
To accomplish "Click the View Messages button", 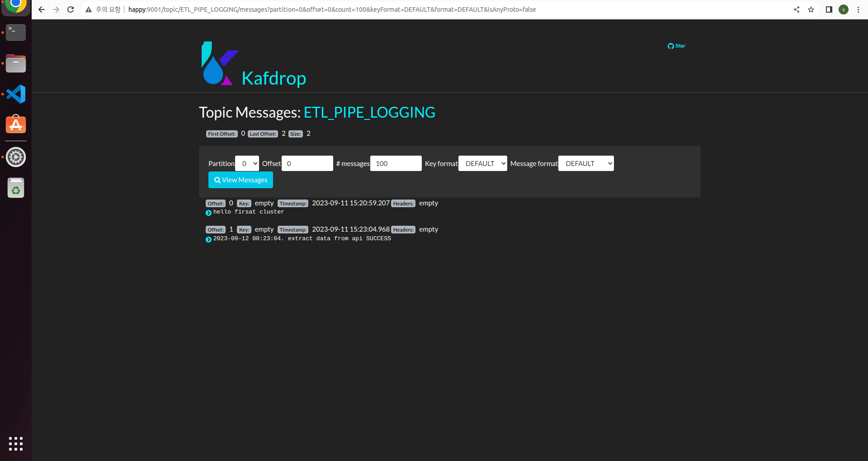I will coord(241,180).
